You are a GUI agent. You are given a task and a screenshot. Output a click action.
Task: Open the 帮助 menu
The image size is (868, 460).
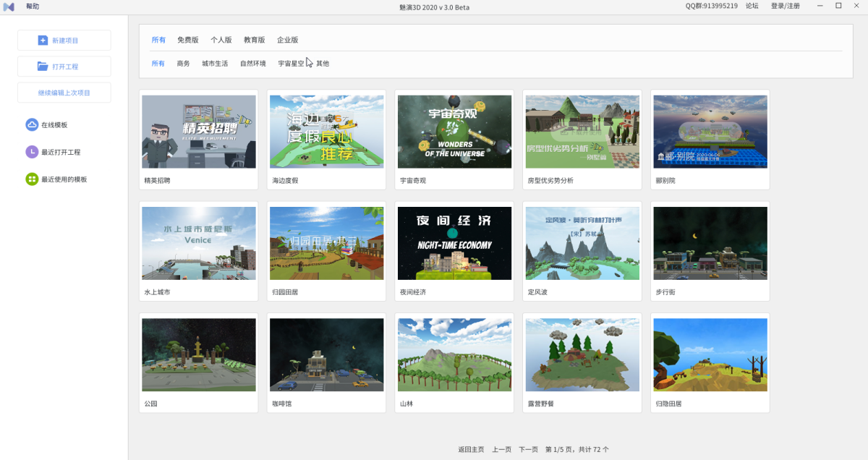click(x=33, y=6)
